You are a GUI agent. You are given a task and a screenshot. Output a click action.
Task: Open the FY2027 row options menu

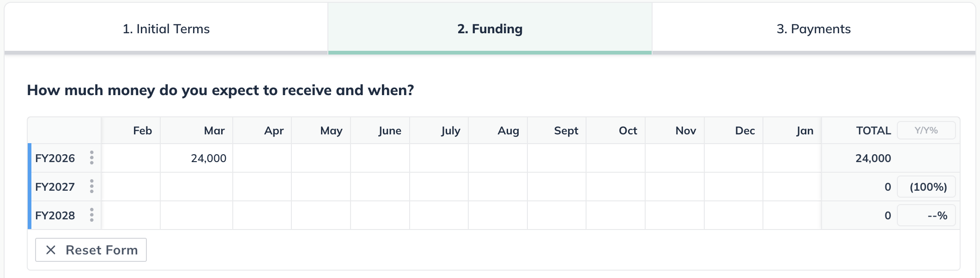92,187
